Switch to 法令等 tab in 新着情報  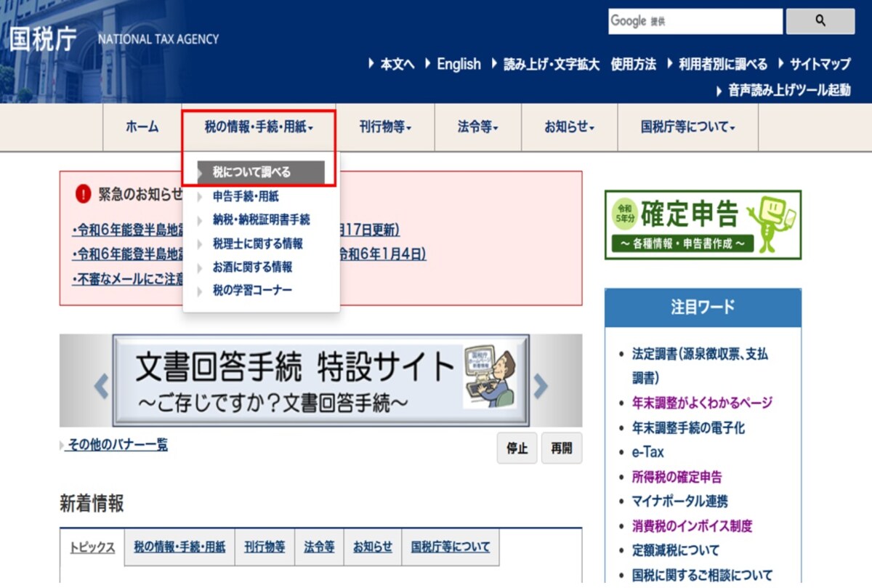pos(319,547)
